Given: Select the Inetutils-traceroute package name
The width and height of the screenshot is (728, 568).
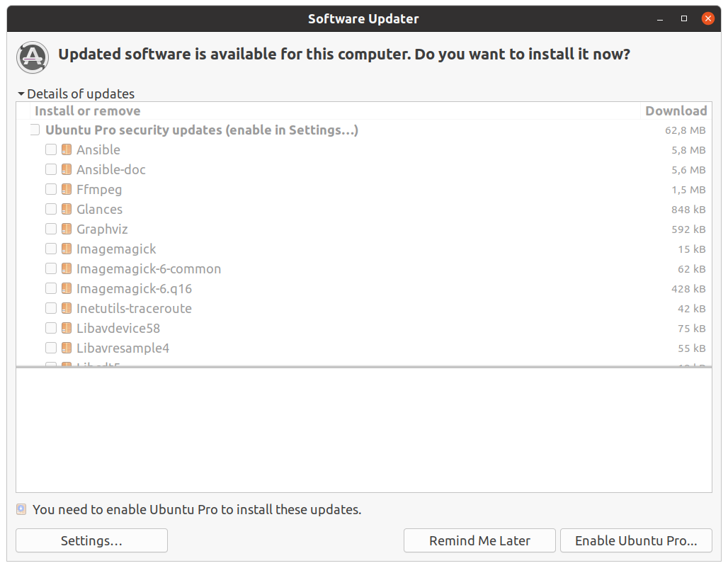Looking at the screenshot, I should (x=134, y=308).
